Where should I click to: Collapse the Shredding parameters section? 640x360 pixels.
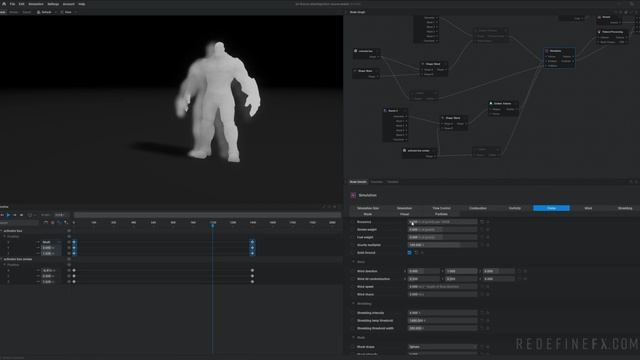tap(353, 304)
